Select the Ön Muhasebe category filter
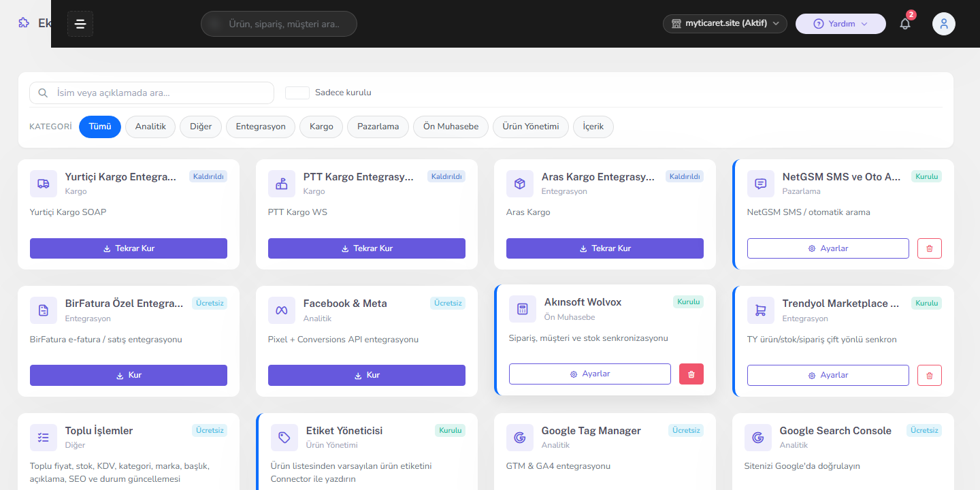The image size is (980, 490). coord(451,127)
